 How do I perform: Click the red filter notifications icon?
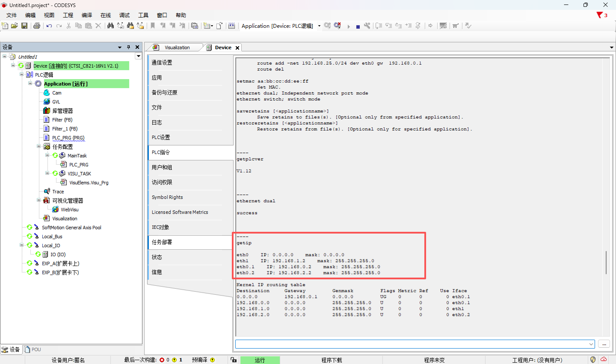[599, 15]
